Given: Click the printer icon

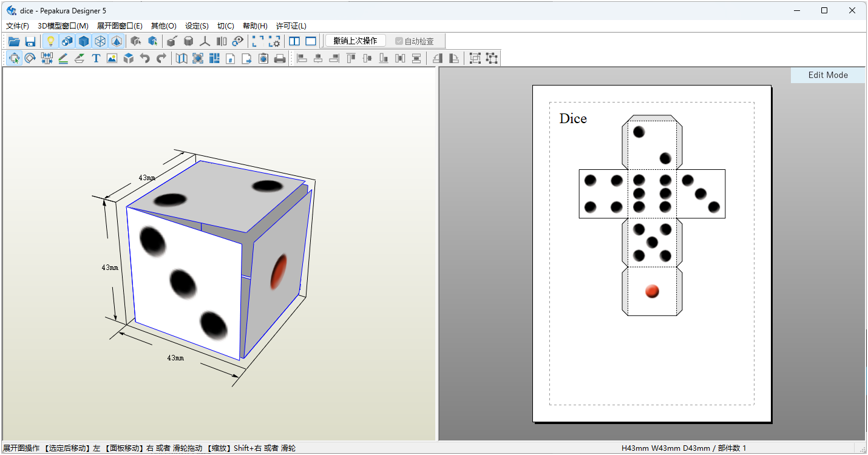Looking at the screenshot, I should pos(280,58).
